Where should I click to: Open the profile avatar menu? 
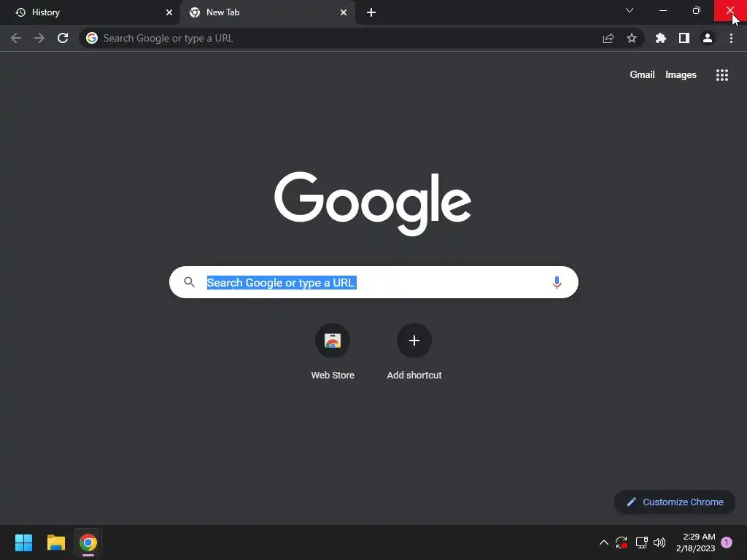pos(708,38)
